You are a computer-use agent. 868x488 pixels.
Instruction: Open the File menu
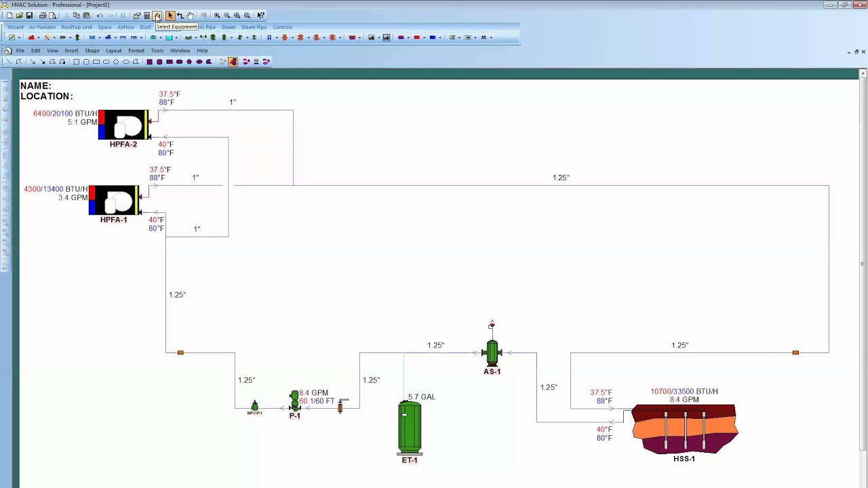(20, 51)
